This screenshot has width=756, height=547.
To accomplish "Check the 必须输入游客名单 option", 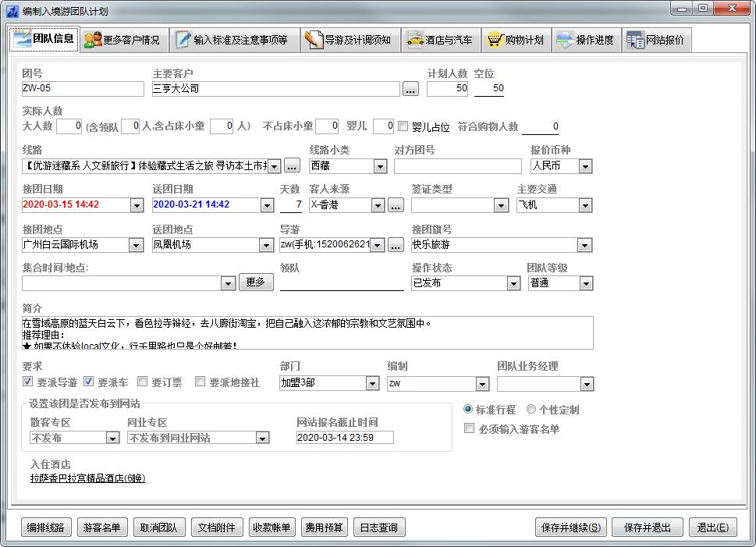I will point(469,428).
